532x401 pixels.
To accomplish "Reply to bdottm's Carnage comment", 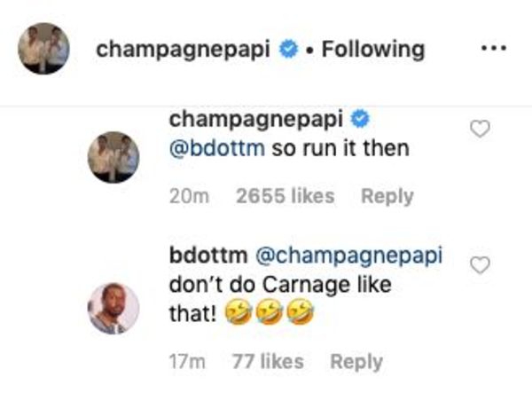I will (356, 362).
